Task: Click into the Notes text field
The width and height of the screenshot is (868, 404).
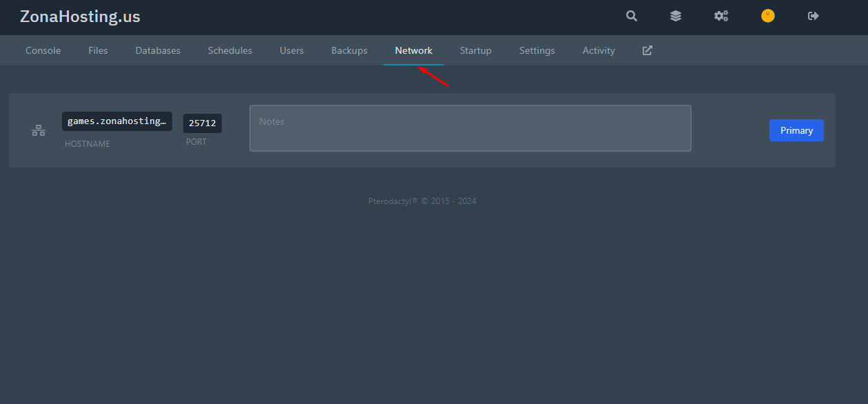Action: pyautogui.click(x=470, y=128)
